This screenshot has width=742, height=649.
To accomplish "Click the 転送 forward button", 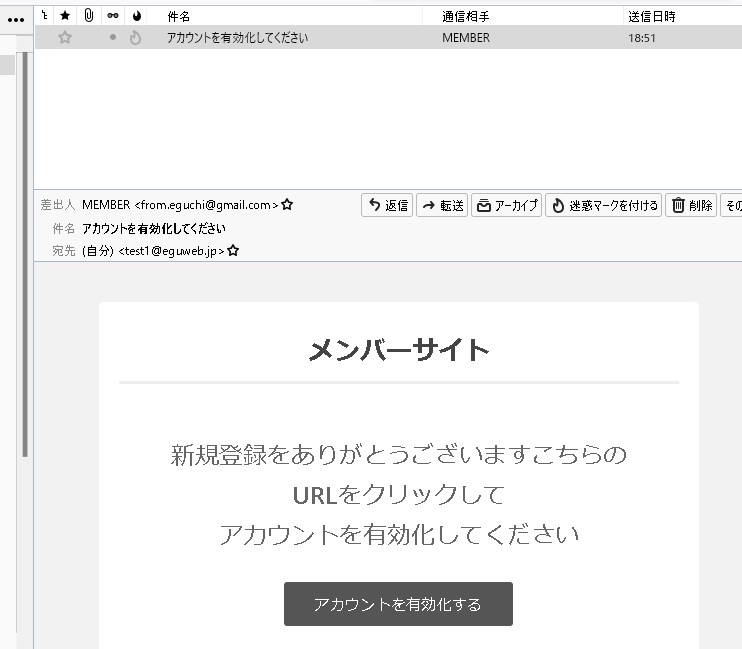I will (442, 206).
